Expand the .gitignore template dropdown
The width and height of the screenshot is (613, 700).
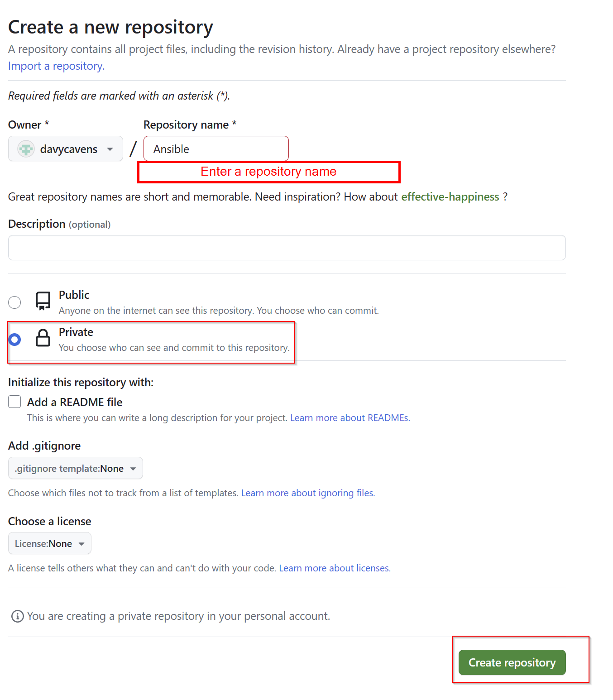[x=76, y=468]
